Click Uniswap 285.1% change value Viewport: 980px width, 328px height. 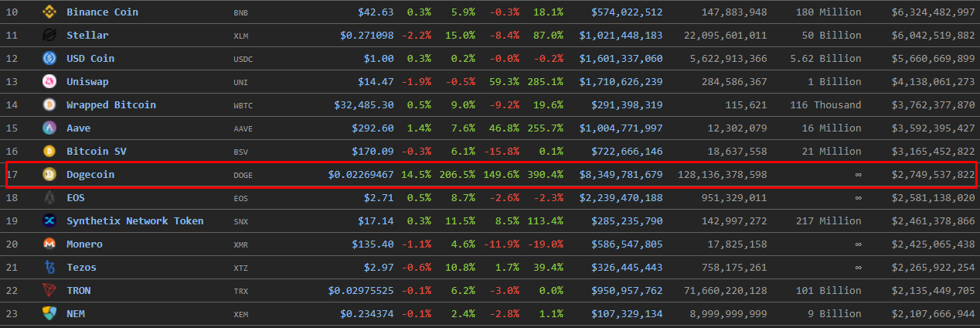coord(546,82)
